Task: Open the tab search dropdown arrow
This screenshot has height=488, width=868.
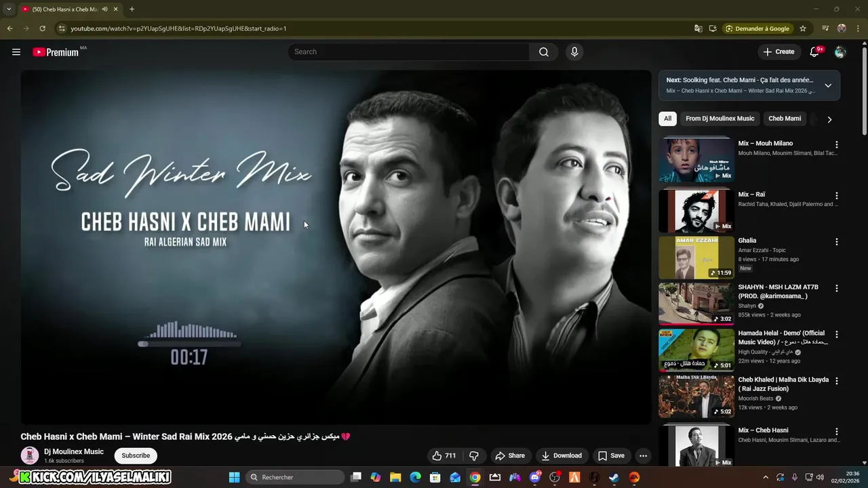Action: [x=8, y=9]
